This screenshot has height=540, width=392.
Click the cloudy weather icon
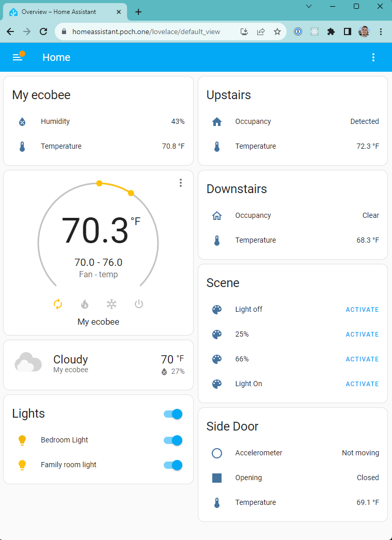click(x=28, y=362)
